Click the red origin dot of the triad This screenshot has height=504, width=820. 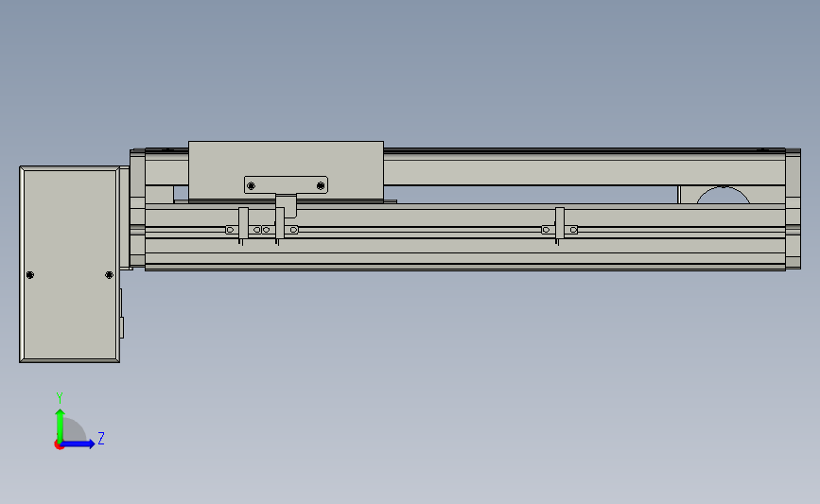pyautogui.click(x=59, y=445)
